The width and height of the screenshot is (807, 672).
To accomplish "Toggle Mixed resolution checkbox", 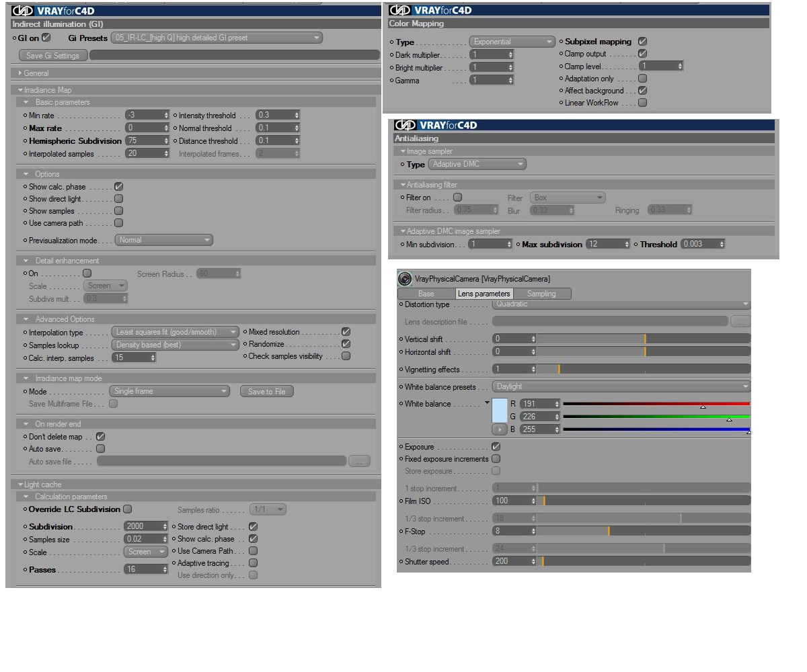I will [346, 332].
